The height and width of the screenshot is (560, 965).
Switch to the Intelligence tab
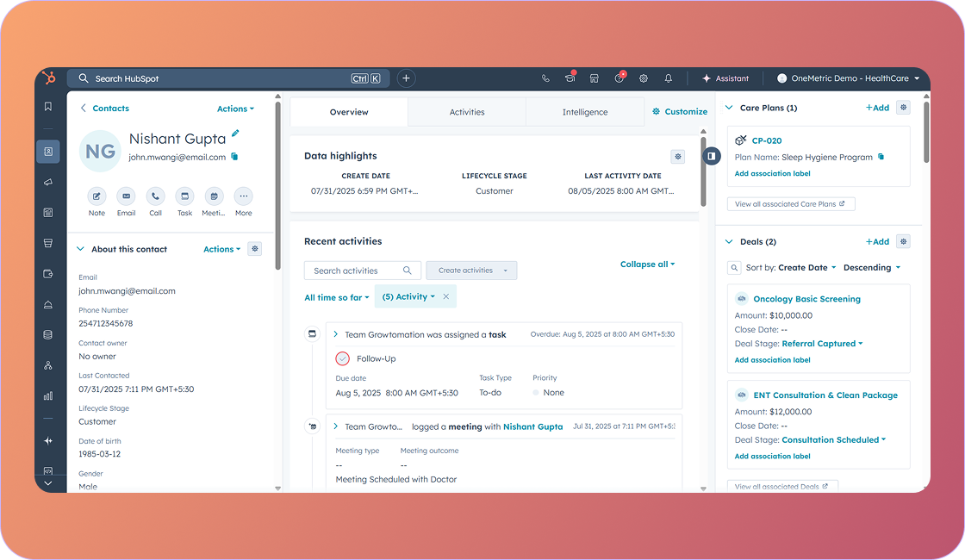click(585, 111)
